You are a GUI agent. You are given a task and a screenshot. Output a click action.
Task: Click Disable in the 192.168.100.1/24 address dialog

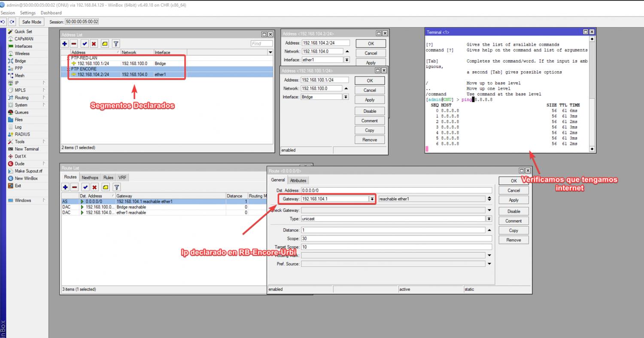pos(370,111)
